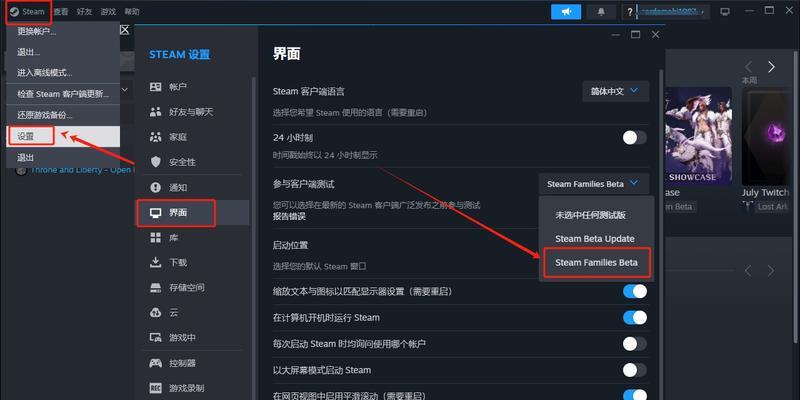Viewport: 800px width, 400px height.
Task: Click the previous arrow above store carousel
Action: point(748,67)
